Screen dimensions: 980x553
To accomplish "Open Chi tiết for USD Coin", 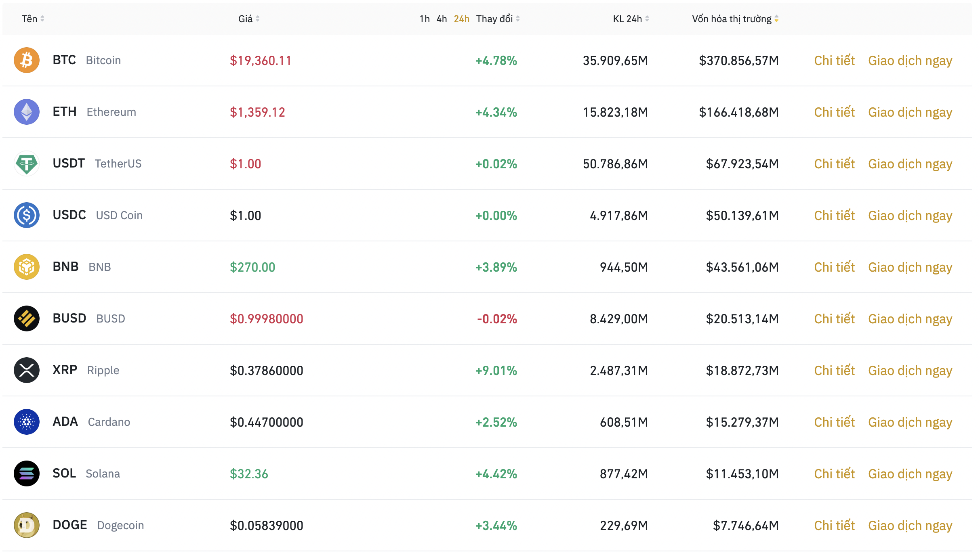I will coord(834,216).
